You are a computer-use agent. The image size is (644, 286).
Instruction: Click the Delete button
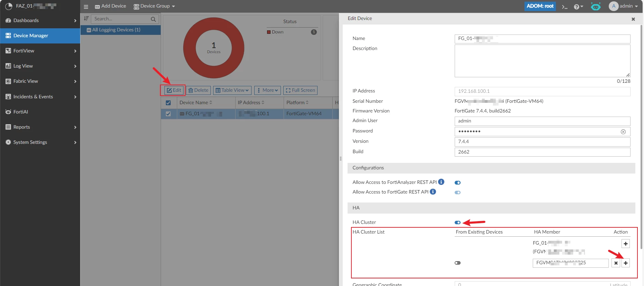click(198, 90)
